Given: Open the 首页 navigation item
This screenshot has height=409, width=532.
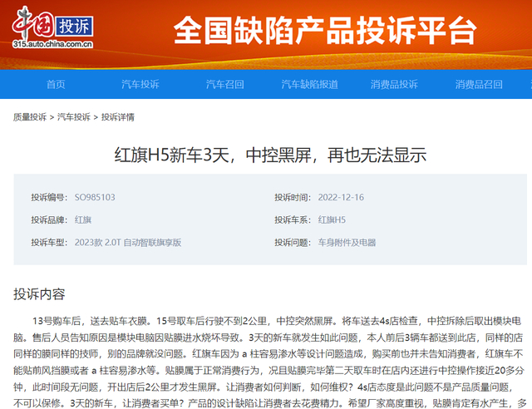Looking at the screenshot, I should coord(56,84).
